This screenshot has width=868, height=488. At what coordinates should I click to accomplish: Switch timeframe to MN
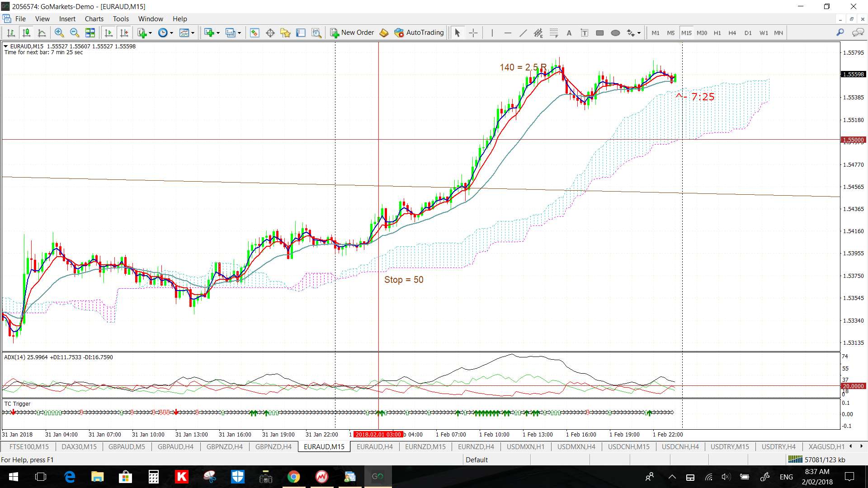pos(778,33)
